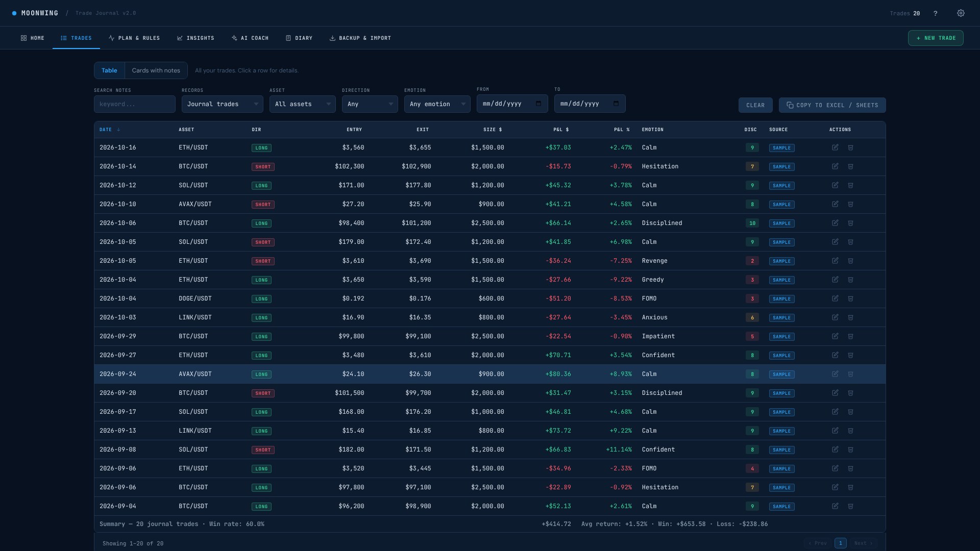Sort by the Emotion column header
Image resolution: width=980 pixels, height=551 pixels.
(653, 130)
